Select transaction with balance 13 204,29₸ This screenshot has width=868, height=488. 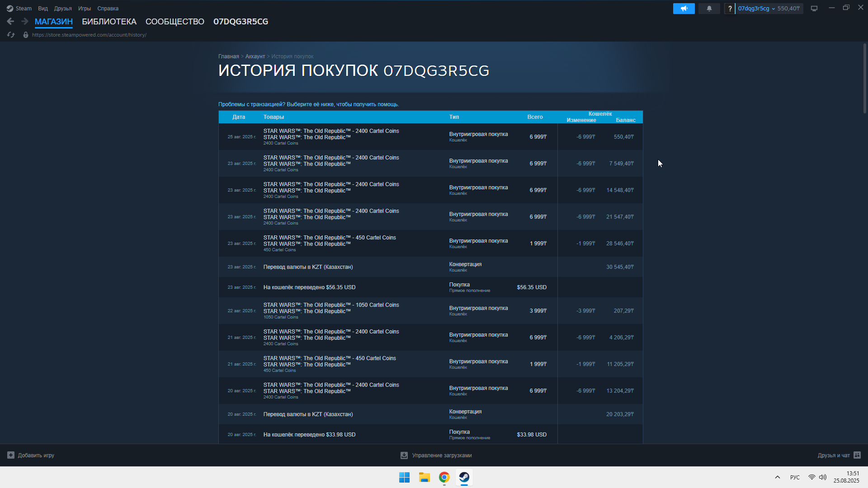[430, 391]
